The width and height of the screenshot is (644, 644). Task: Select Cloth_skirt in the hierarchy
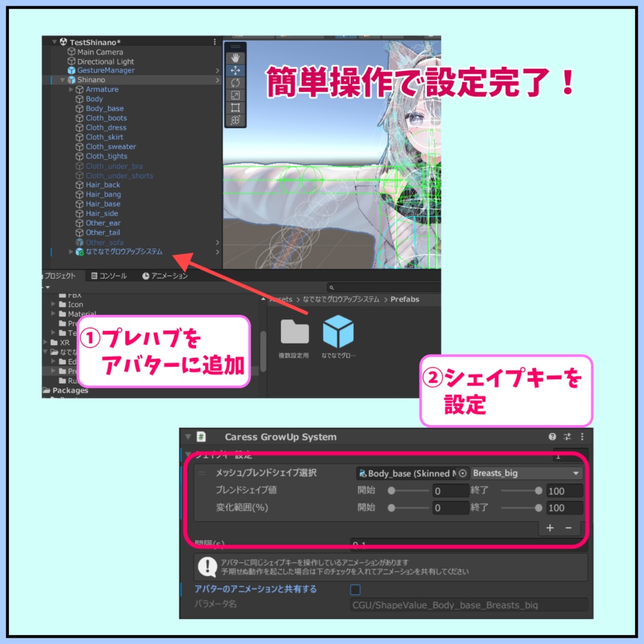(x=104, y=136)
